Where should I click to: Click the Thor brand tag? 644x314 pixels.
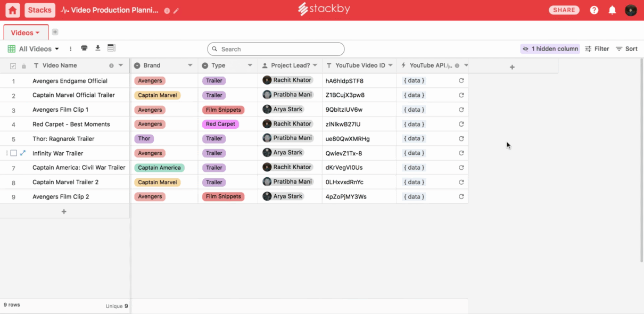pos(144,138)
